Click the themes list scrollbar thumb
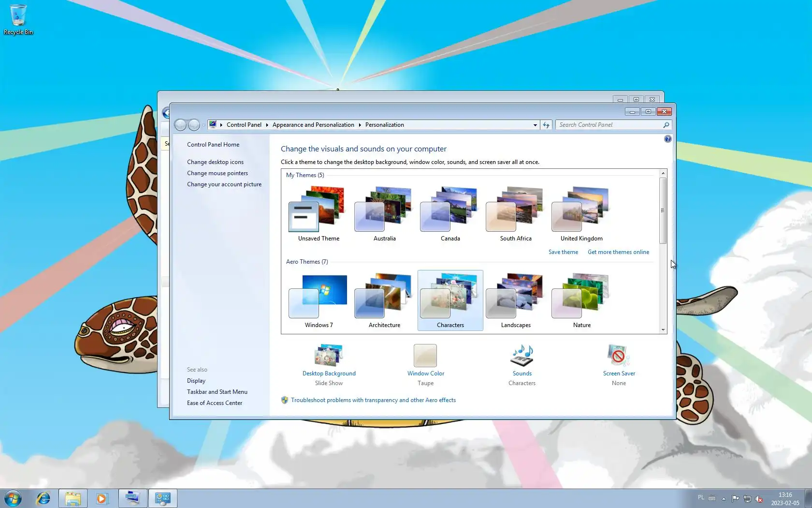 coord(663,210)
